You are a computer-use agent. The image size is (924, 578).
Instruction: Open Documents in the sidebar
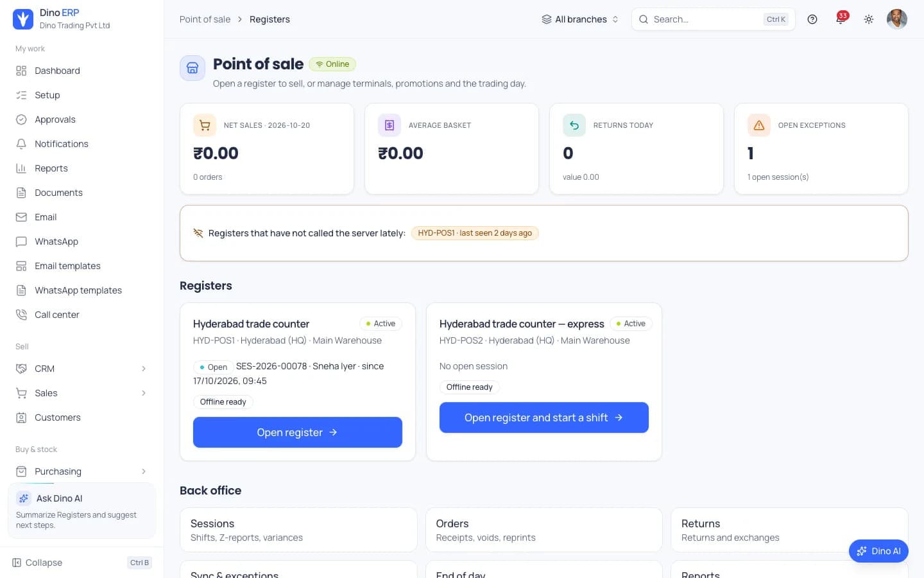pyautogui.click(x=81, y=193)
